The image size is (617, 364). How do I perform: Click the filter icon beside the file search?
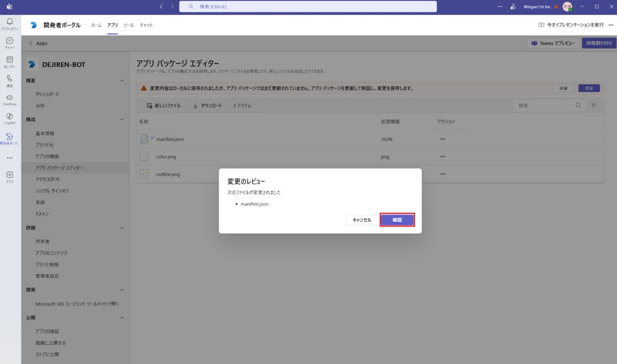[x=594, y=105]
